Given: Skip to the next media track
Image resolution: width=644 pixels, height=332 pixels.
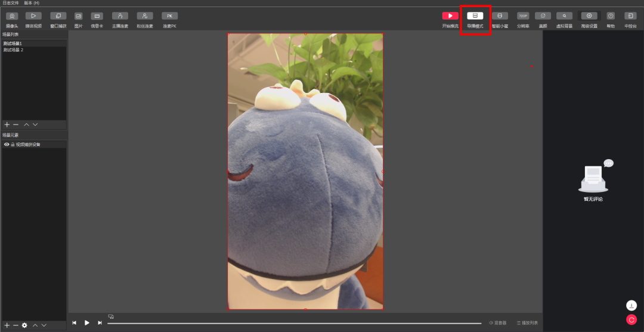Looking at the screenshot, I should point(100,323).
